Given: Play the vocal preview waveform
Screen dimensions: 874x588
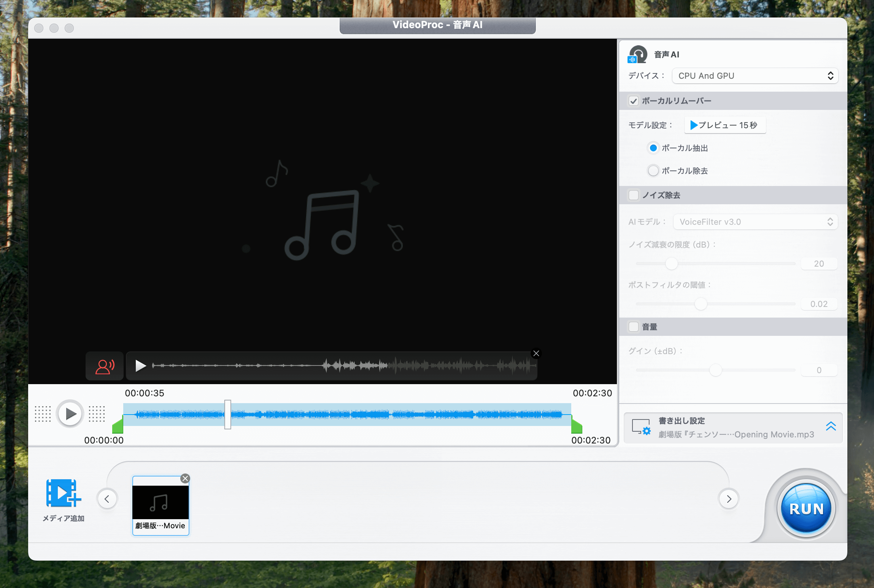Looking at the screenshot, I should click(141, 366).
